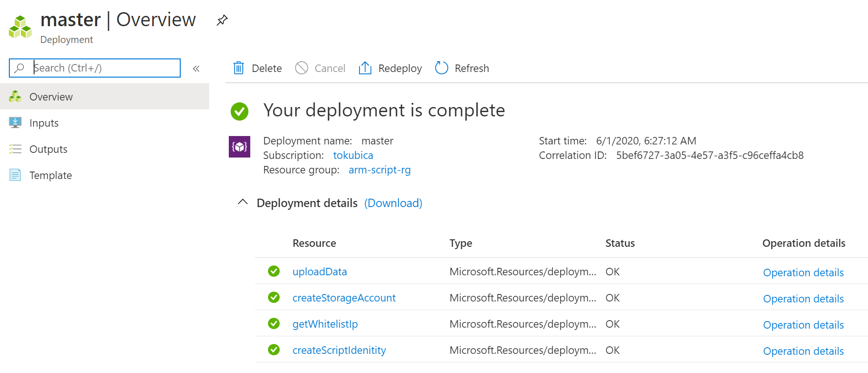Screen dimensions: 868x373
Task: View Operation details for getWhitelistIp
Action: click(803, 325)
